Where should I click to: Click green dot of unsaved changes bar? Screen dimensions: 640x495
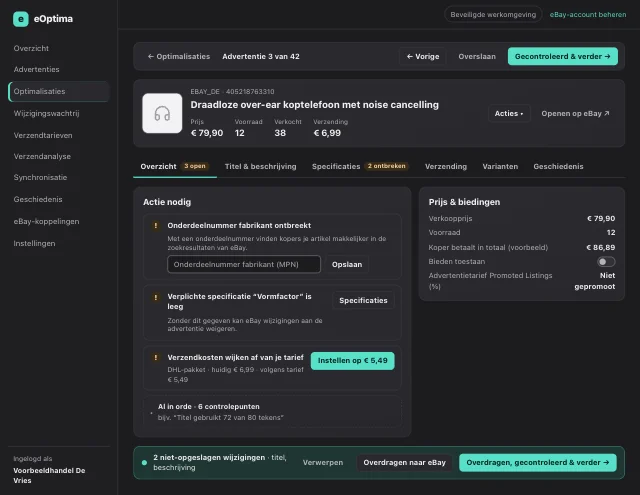pos(144,463)
